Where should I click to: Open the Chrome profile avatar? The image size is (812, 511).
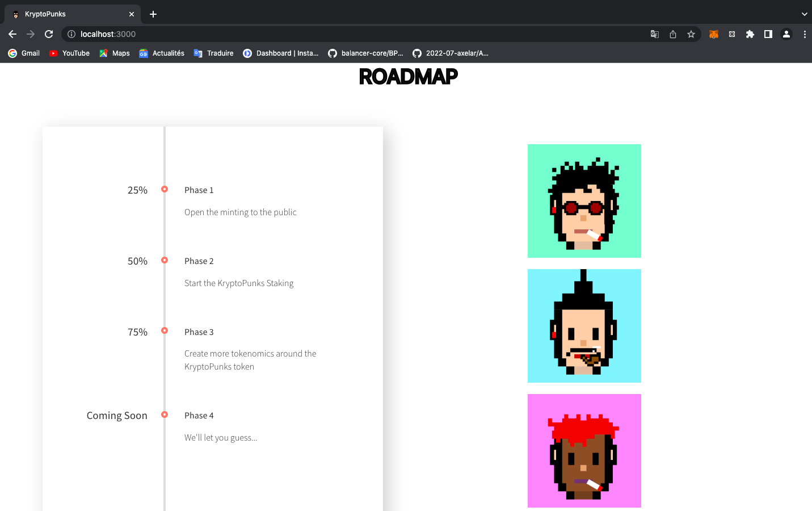(786, 34)
